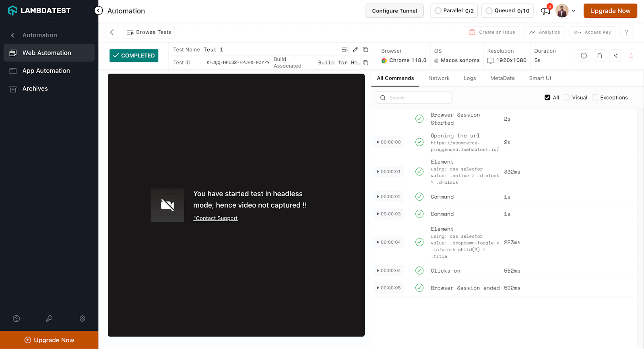Screen dimensions: 644x349
Task: Switch to the Logs tab
Action: tap(470, 78)
